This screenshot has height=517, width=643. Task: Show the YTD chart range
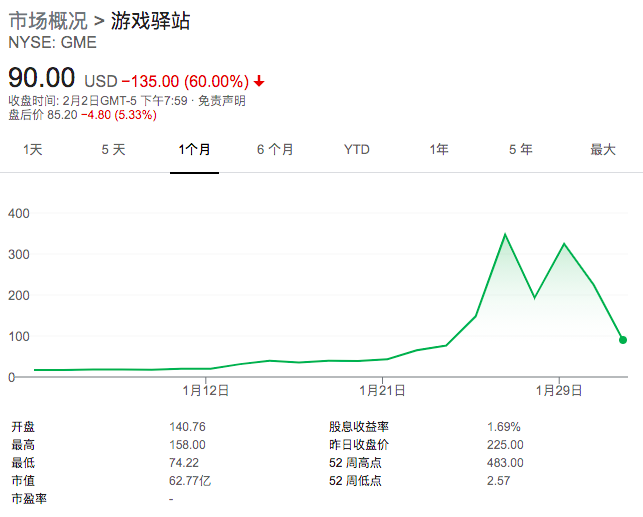(357, 150)
